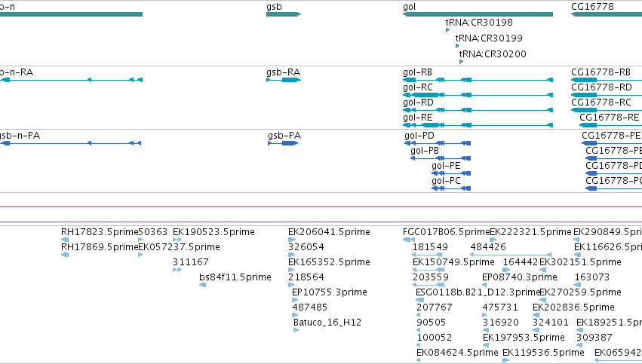Select the gol-RD transcript label

[418, 102]
